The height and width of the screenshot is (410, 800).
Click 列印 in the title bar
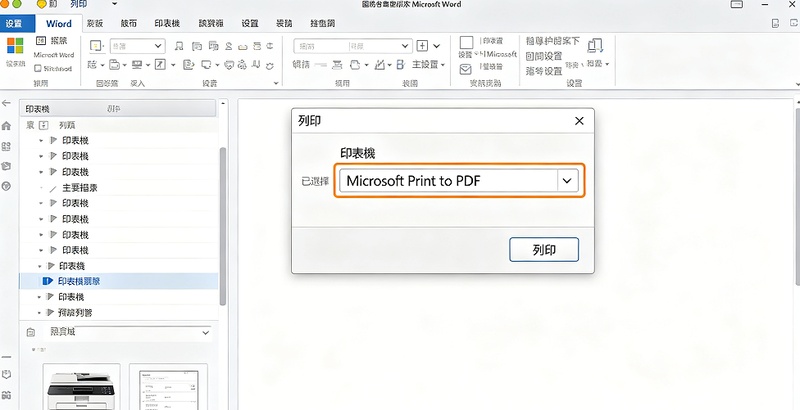(x=78, y=4)
